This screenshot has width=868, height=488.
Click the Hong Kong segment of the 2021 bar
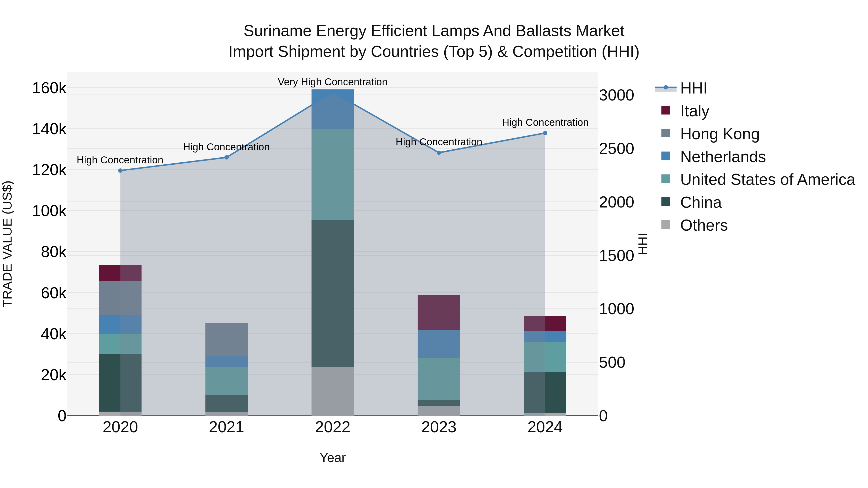pyautogui.click(x=226, y=340)
